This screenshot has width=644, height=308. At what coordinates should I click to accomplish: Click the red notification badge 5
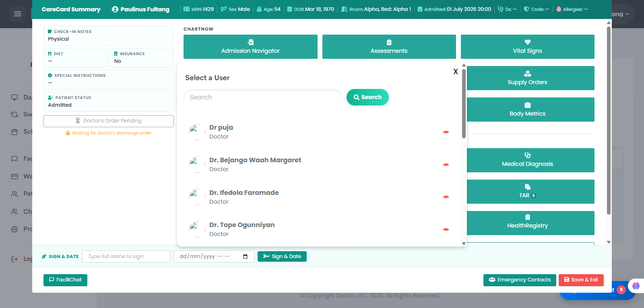[x=621, y=289]
